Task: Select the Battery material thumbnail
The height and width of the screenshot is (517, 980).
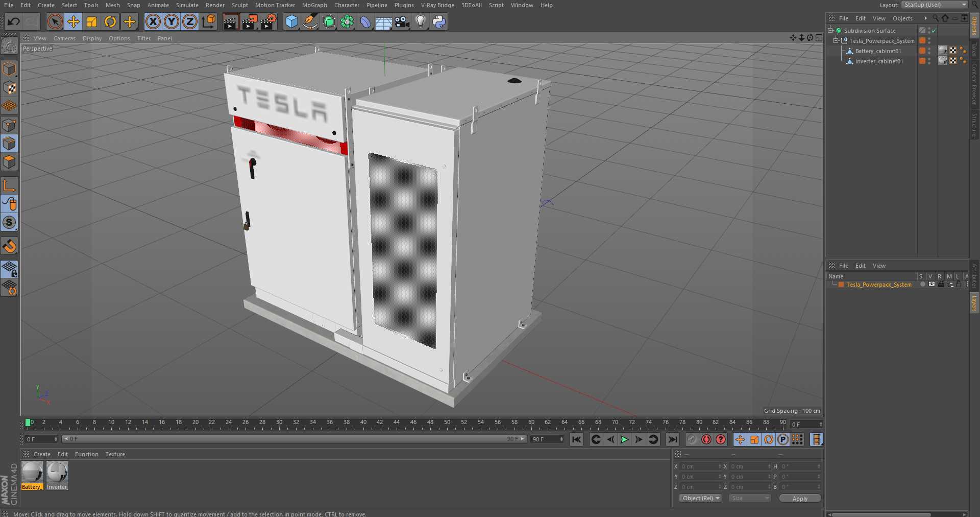Action: coord(32,475)
